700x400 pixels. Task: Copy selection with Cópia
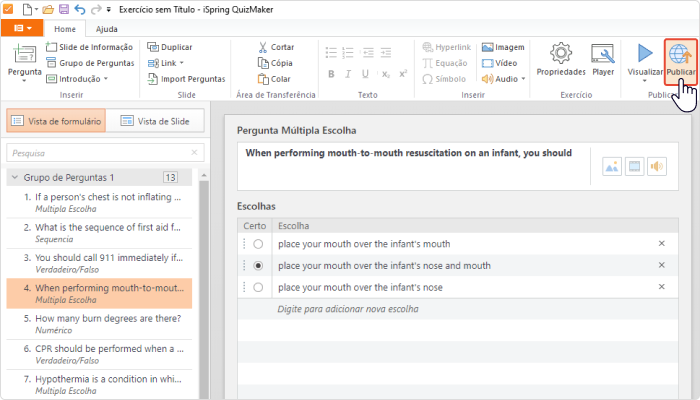coord(275,63)
